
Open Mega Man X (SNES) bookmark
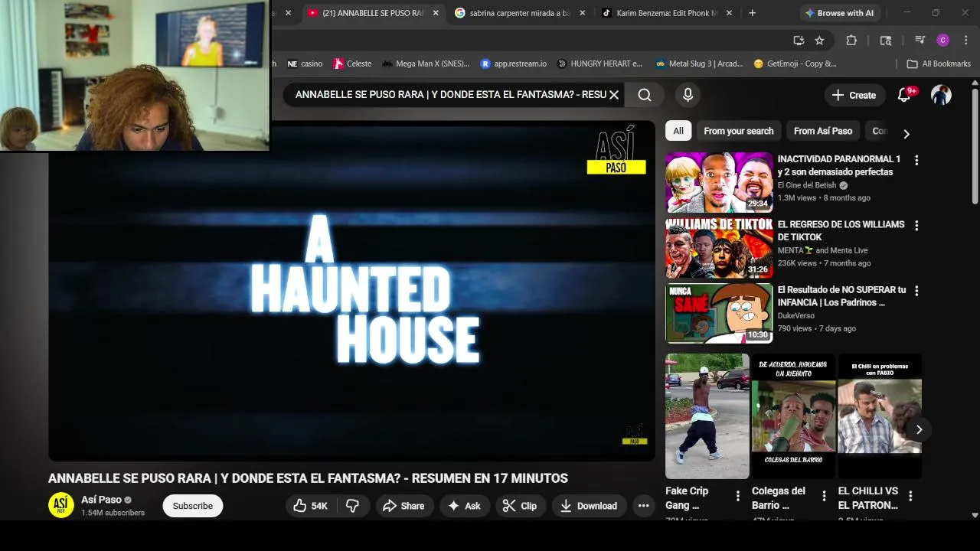click(426, 64)
